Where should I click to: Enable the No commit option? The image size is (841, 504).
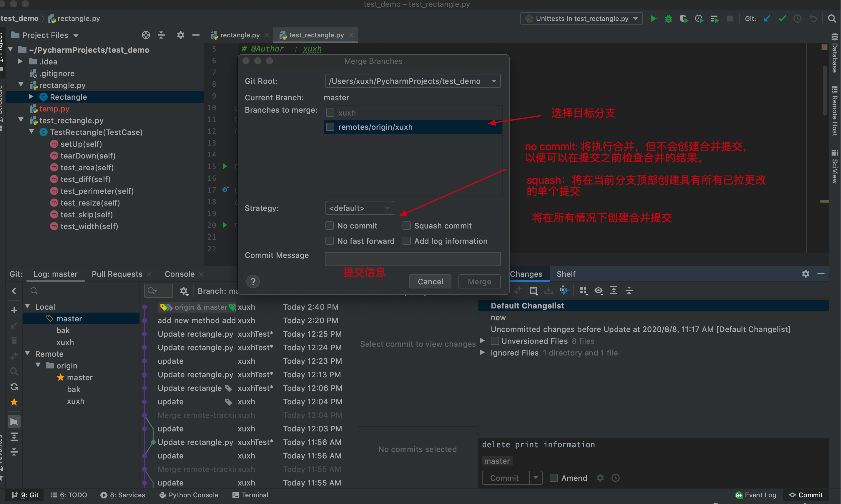pyautogui.click(x=329, y=226)
